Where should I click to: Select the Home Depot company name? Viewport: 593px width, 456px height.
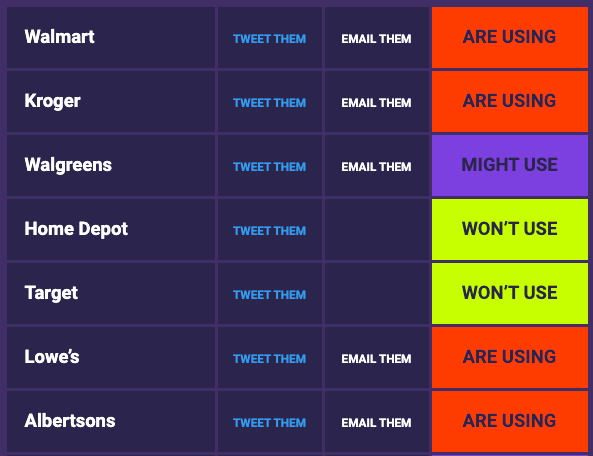coord(76,229)
